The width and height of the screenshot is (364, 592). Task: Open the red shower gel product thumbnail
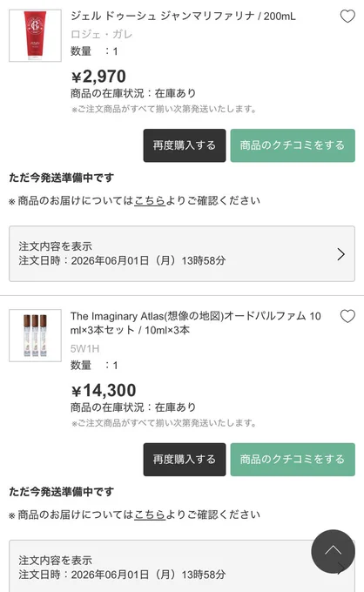(35, 36)
